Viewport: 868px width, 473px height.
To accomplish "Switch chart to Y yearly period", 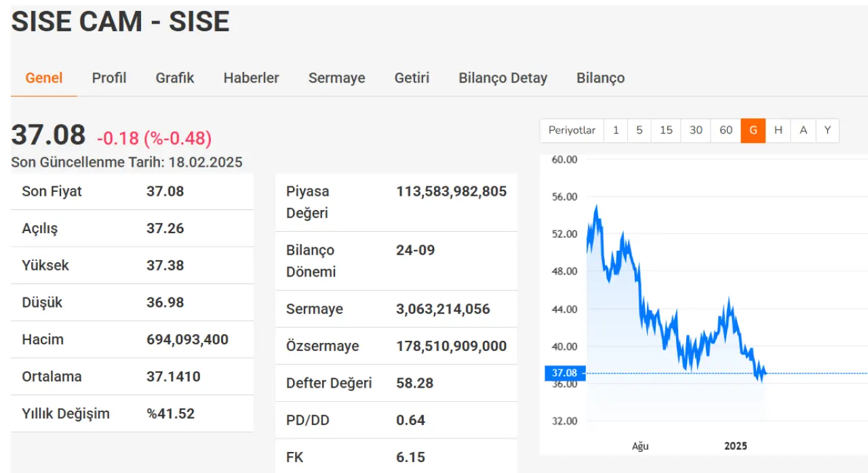I will pos(827,130).
